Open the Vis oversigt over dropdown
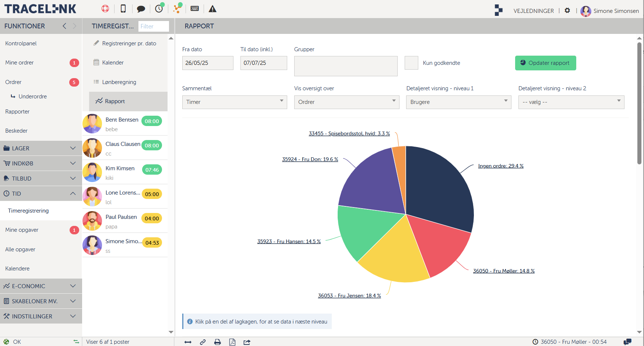 (346, 102)
